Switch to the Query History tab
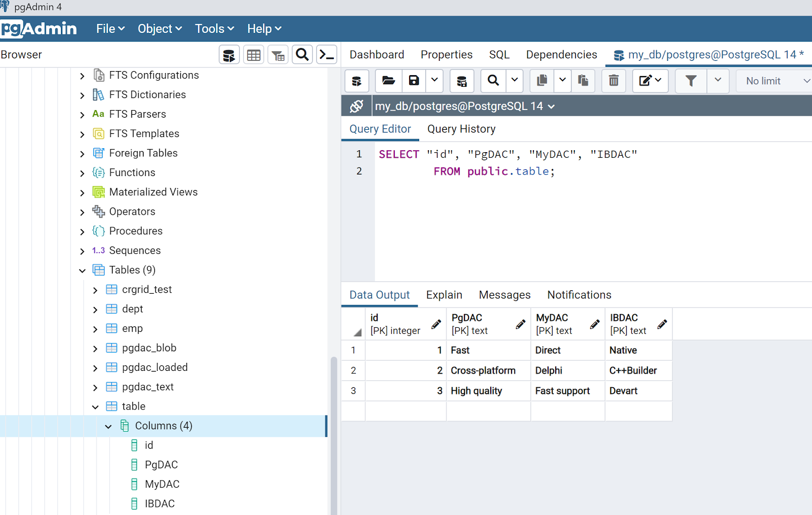This screenshot has width=812, height=515. click(x=461, y=129)
